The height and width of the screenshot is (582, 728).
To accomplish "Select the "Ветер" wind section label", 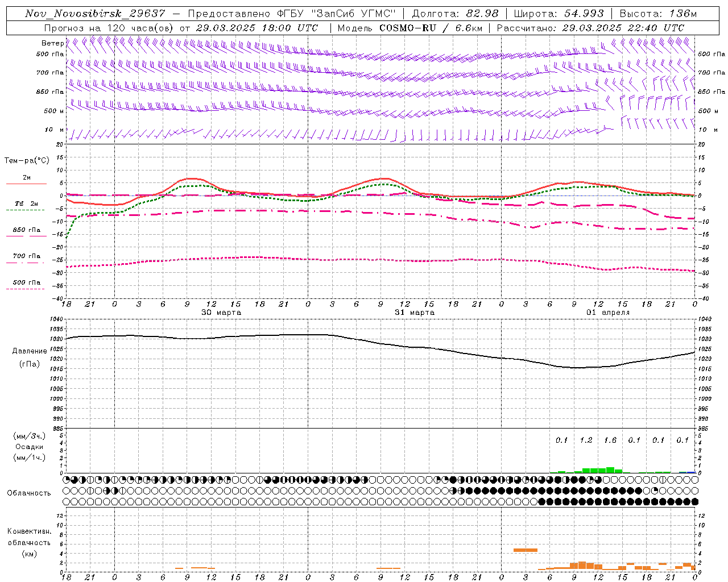I will 52,43.
